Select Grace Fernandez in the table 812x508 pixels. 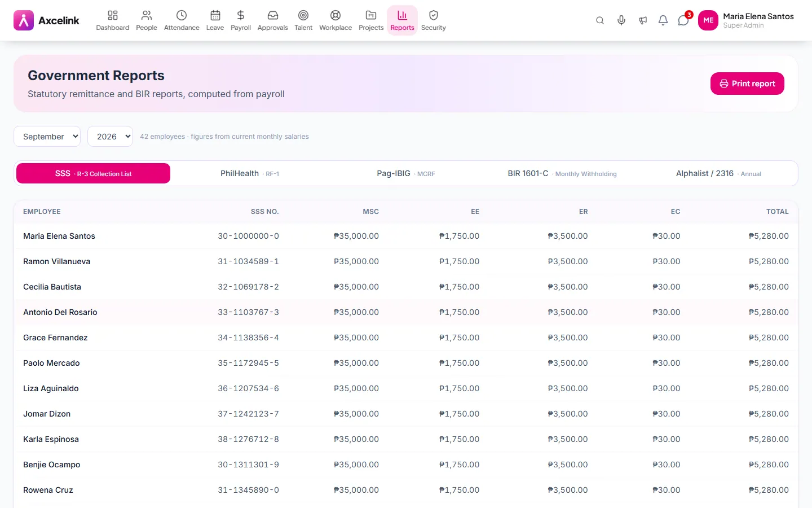pyautogui.click(x=55, y=338)
